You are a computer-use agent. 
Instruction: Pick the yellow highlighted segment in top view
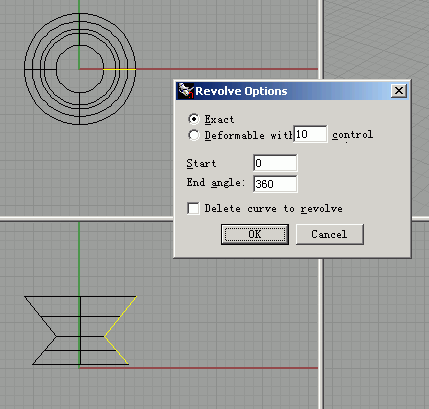(x=119, y=69)
